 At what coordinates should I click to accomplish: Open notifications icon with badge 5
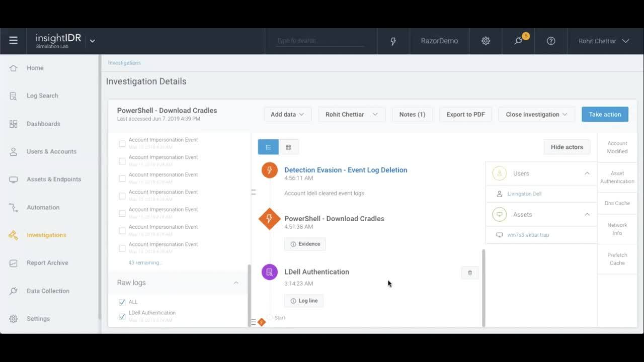[518, 41]
